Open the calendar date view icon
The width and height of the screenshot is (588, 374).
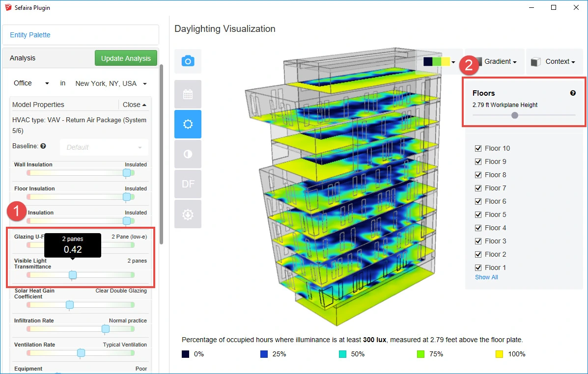(x=188, y=94)
